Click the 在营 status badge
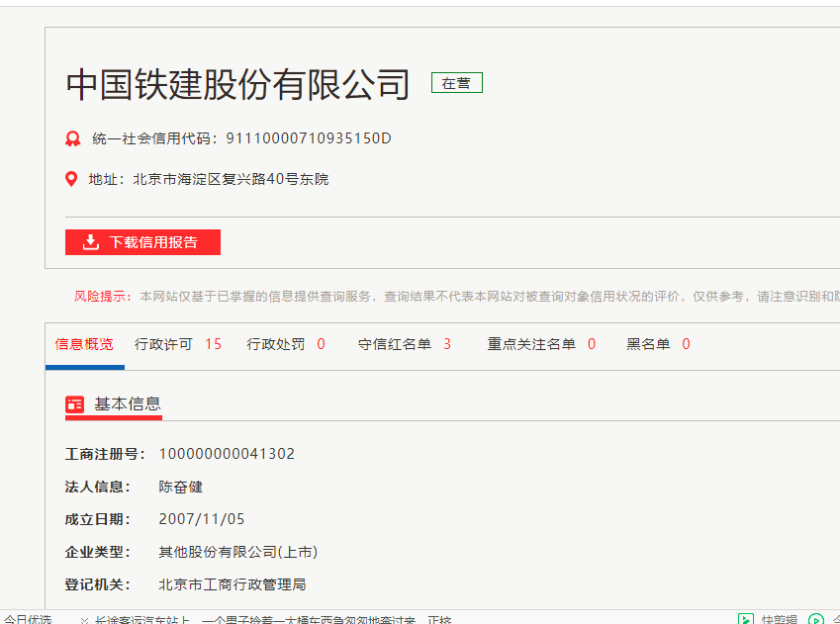Screen dimensions: 840x624 click(x=456, y=83)
